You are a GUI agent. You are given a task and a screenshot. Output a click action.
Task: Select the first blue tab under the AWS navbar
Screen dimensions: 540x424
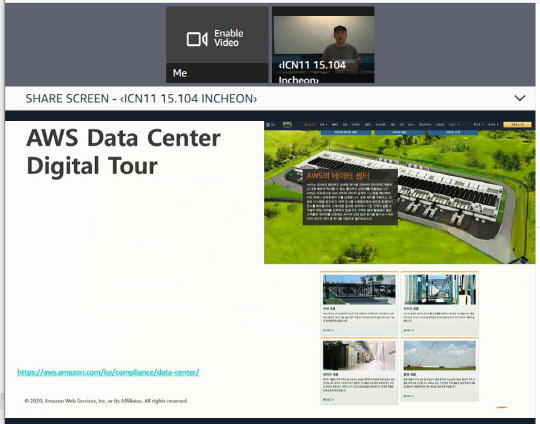346,132
